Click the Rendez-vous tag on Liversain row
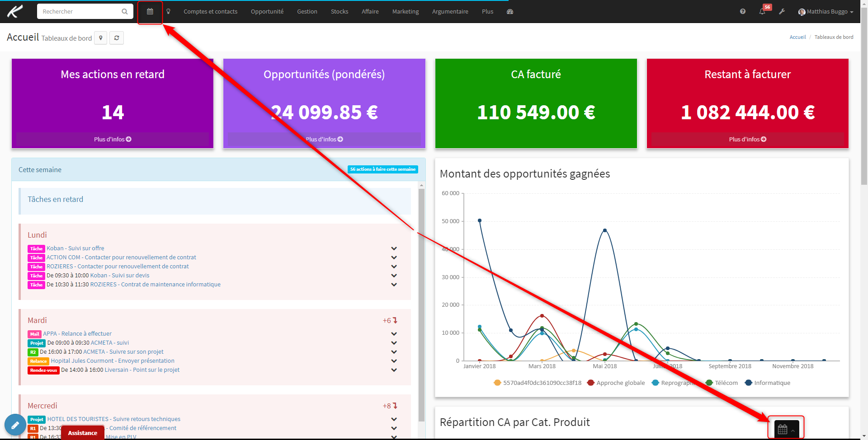The image size is (868, 440). [43, 370]
